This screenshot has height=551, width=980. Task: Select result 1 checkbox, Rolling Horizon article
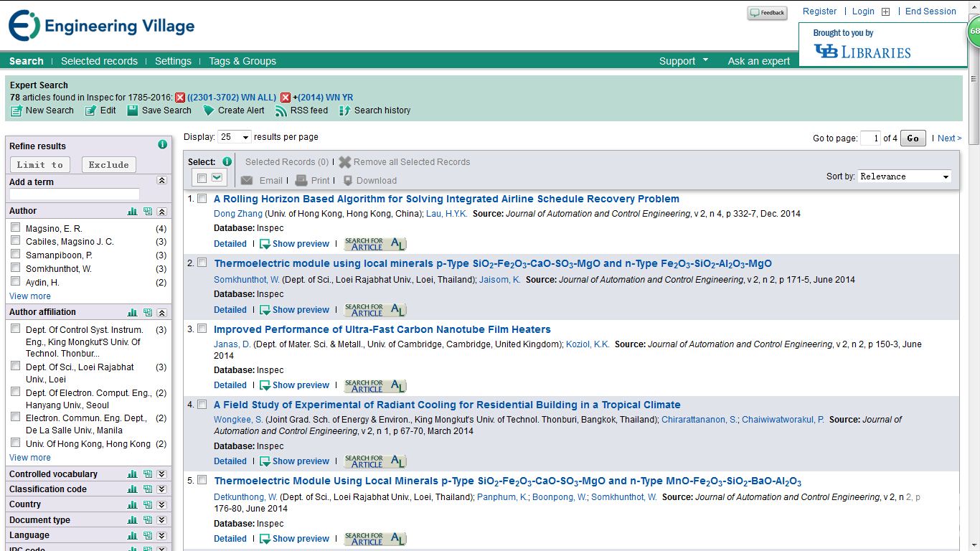[x=202, y=199]
